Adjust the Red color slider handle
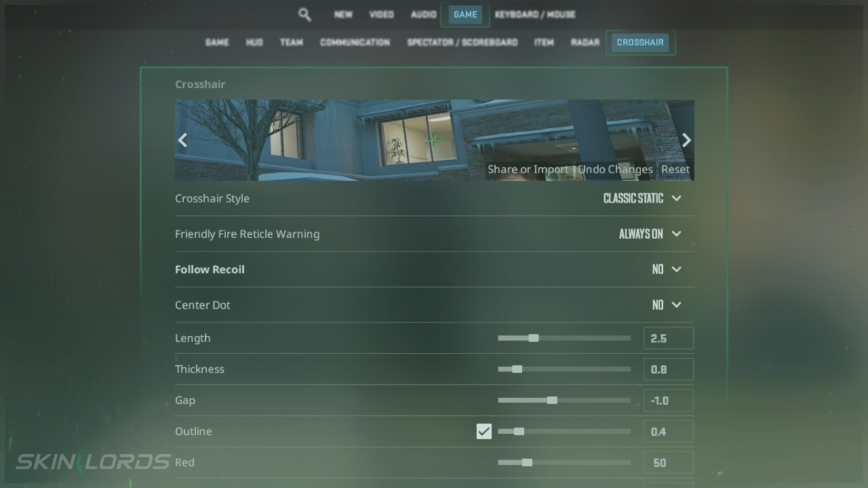The width and height of the screenshot is (868, 488). 527,463
